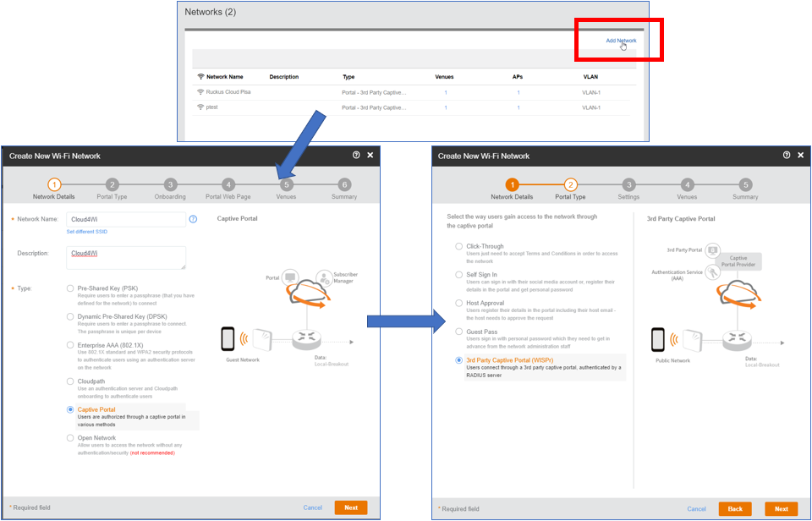Click Set different SSID link
Screen dimensions: 812x521
pyautogui.click(x=87, y=232)
